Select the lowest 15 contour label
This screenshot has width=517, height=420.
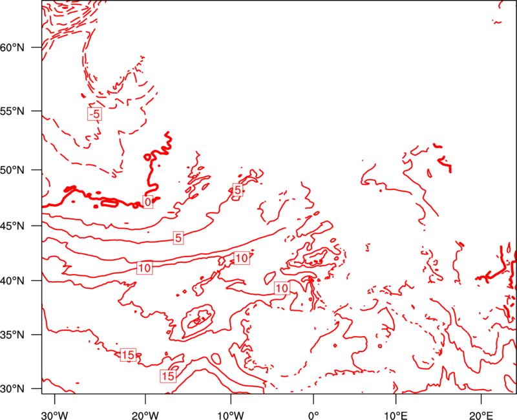[168, 376]
